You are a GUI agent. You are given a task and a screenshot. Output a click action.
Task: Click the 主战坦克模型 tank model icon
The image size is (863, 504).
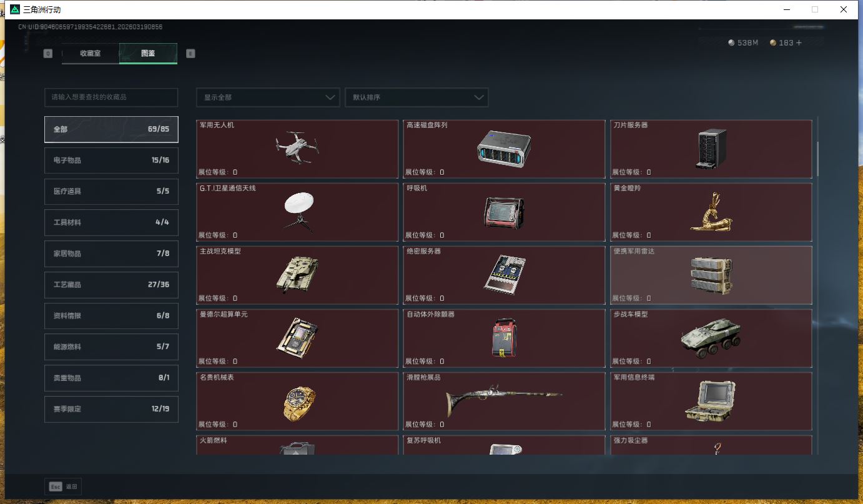coord(297,275)
